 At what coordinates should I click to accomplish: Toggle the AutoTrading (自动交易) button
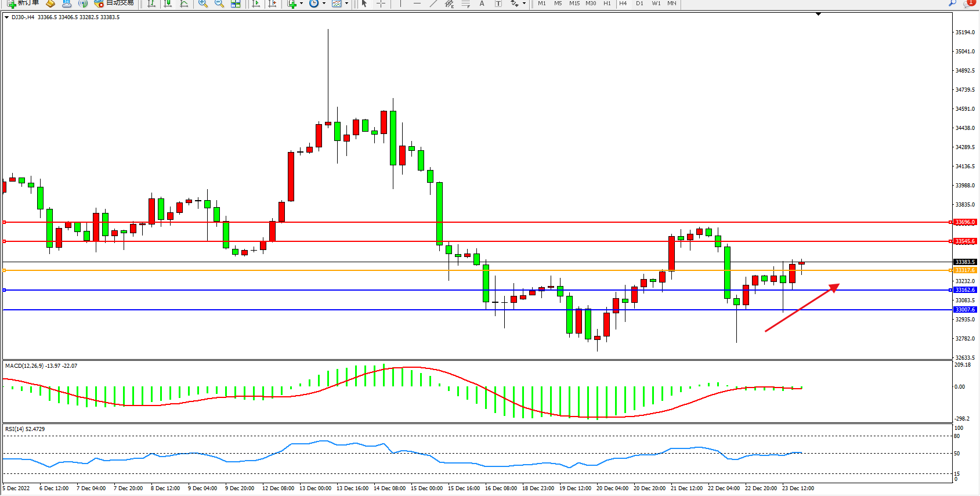coord(114,3)
